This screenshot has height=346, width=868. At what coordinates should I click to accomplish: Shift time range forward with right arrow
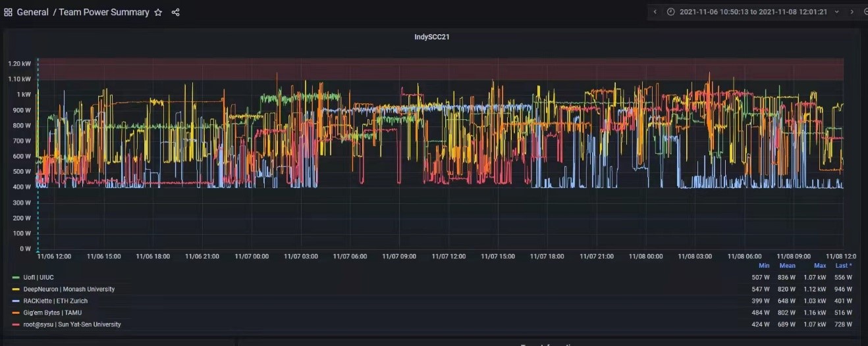[852, 12]
